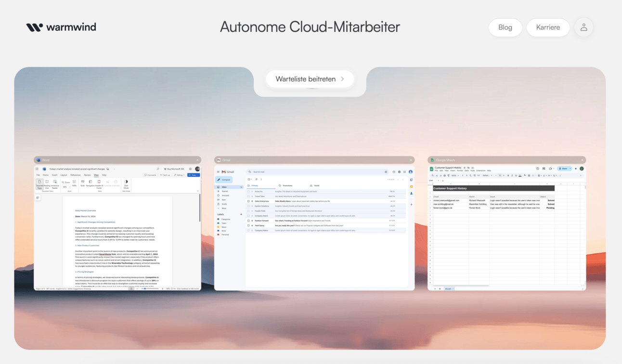The height and width of the screenshot is (364, 622).
Task: Open Navigation pane in Word ribbon
Action: [90, 183]
